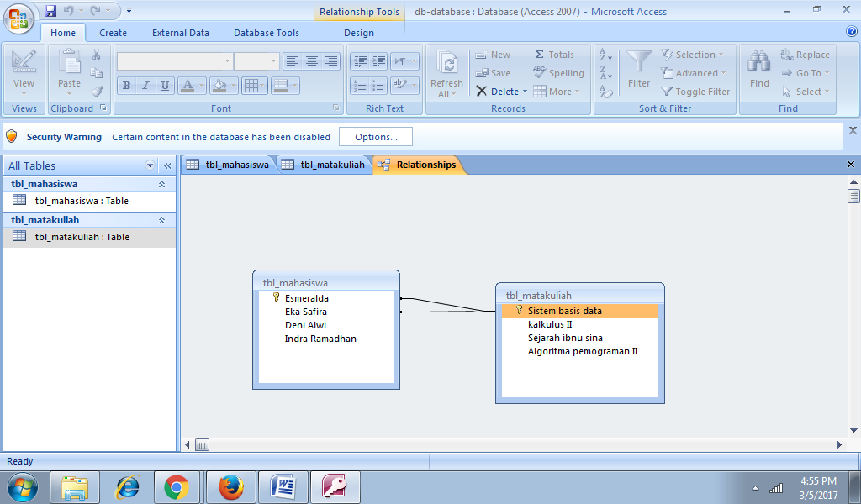Click the security warning Options button
This screenshot has height=504, width=861.
(374, 136)
